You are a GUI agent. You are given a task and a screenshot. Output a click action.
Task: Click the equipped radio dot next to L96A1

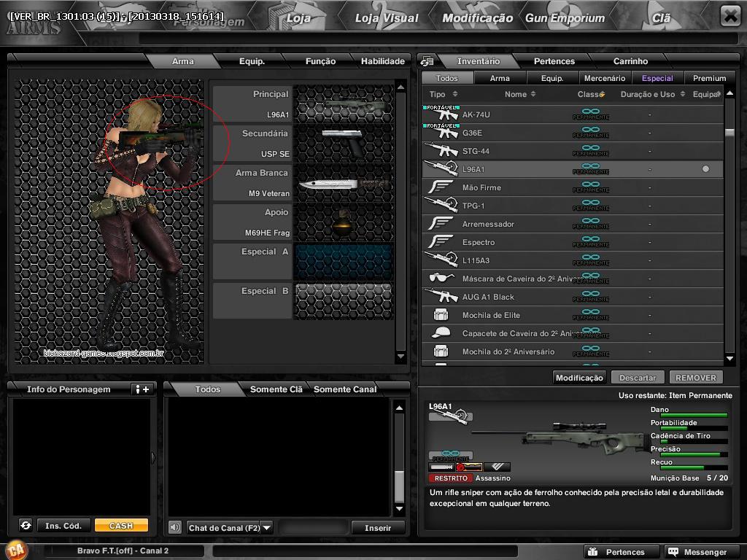click(705, 168)
